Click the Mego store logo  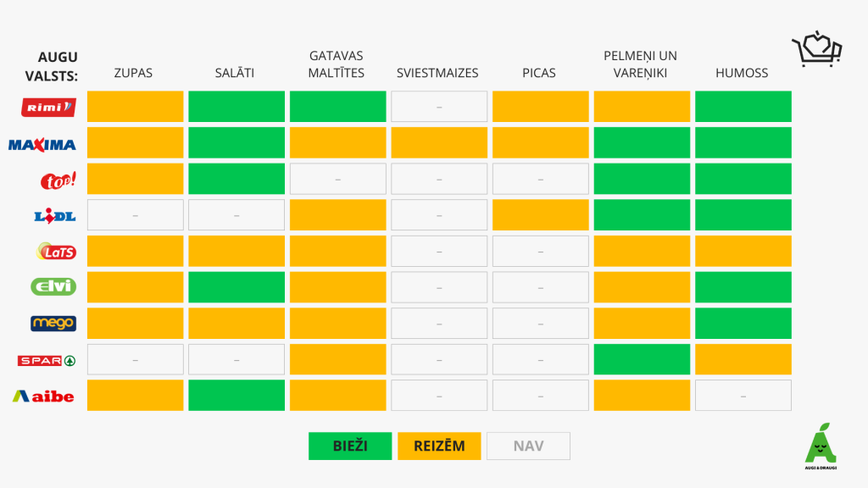coord(53,324)
